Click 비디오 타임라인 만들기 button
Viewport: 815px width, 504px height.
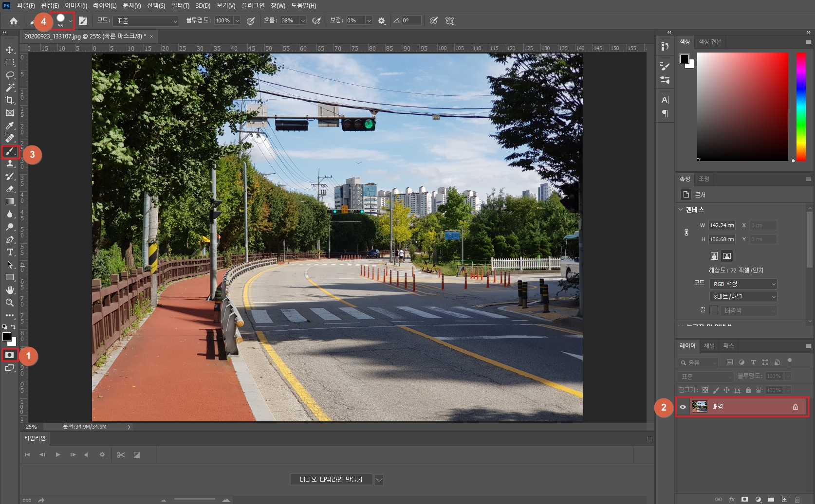(x=331, y=480)
